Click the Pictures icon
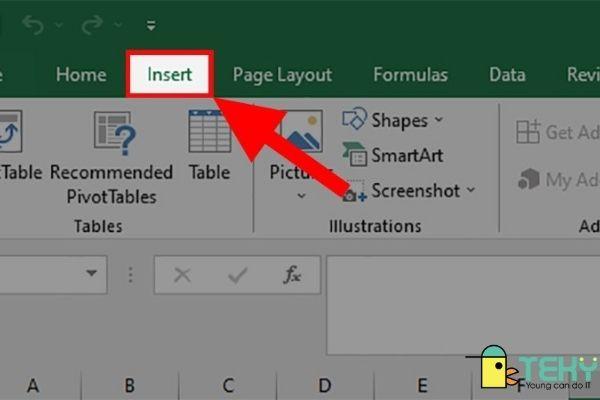 (302, 131)
